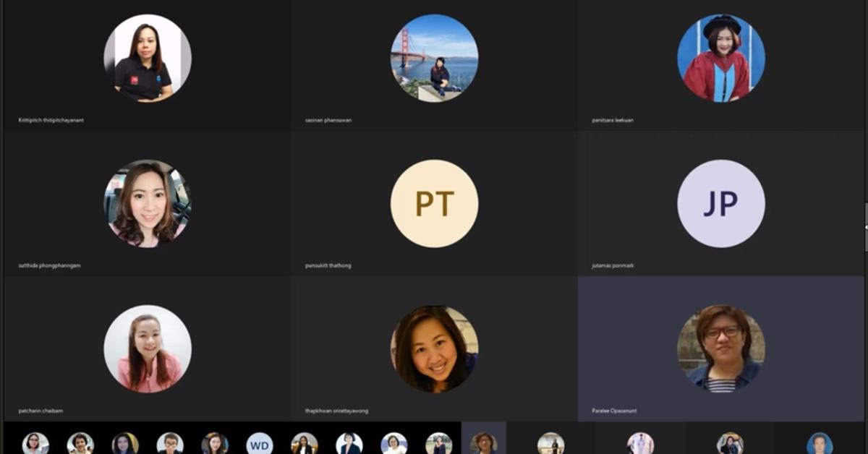Click the first participant in bottom strip

click(35, 443)
